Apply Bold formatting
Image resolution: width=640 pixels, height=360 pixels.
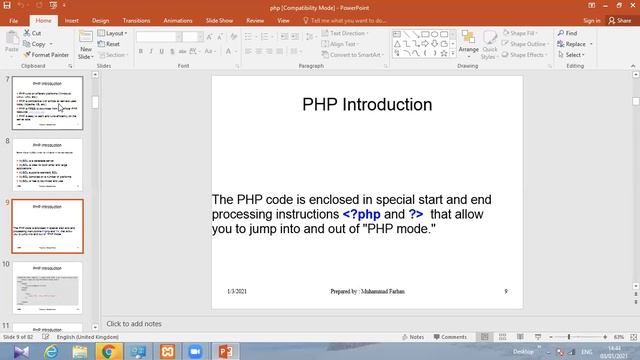point(141,51)
